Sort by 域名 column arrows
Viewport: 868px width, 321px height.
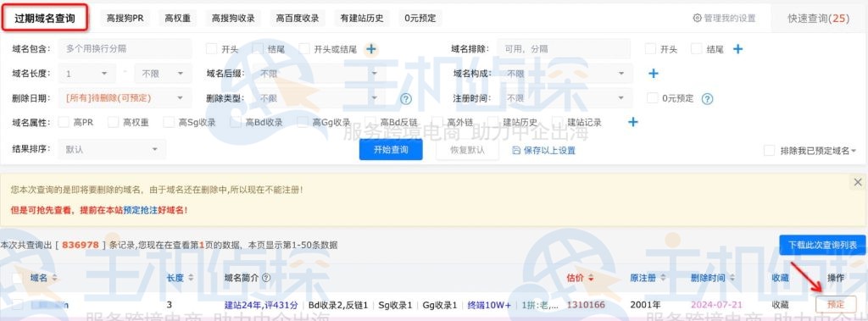pos(54,278)
